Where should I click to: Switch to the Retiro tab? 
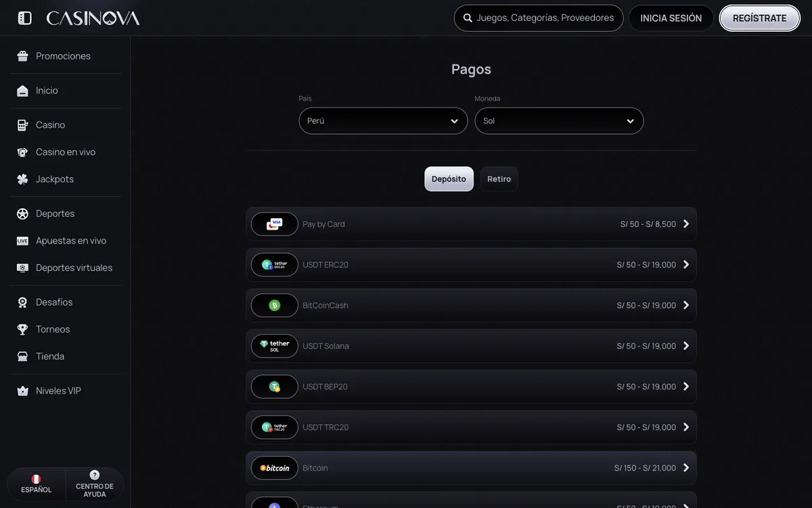[499, 179]
